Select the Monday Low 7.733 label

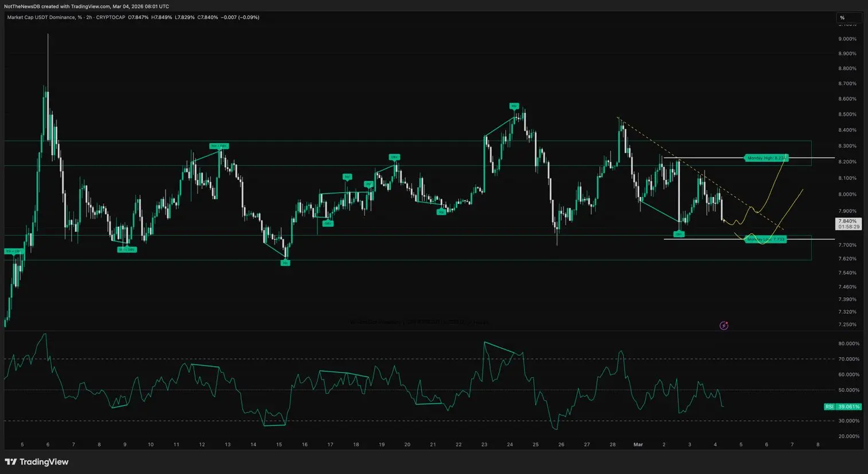pos(765,239)
